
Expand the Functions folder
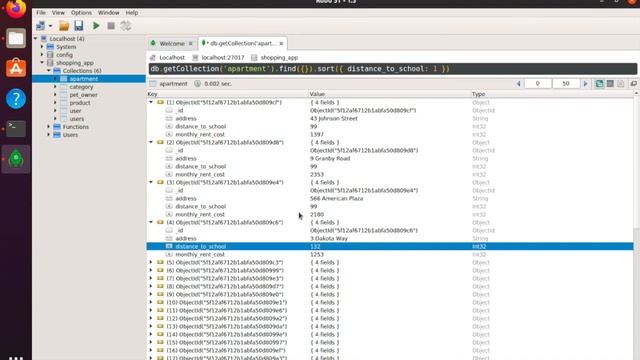click(x=49, y=127)
